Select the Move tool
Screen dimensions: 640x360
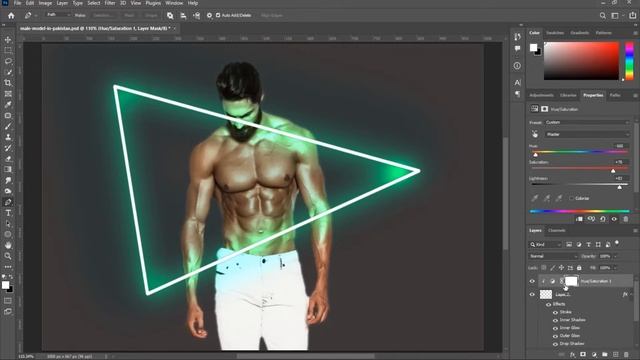[x=8, y=40]
